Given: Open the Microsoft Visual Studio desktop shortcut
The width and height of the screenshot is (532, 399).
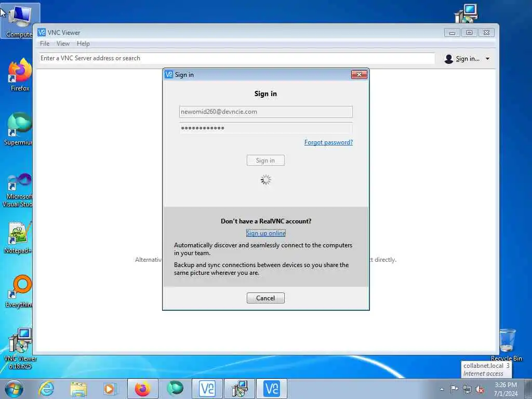Looking at the screenshot, I should (18, 190).
